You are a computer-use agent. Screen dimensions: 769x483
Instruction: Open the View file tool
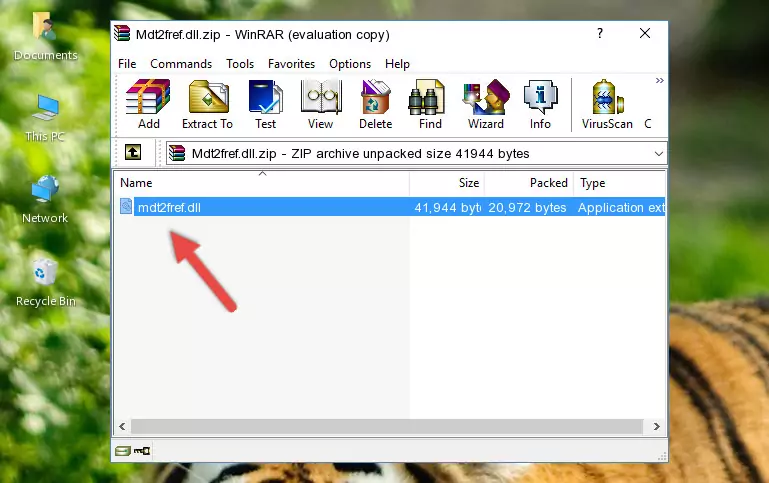(x=321, y=104)
